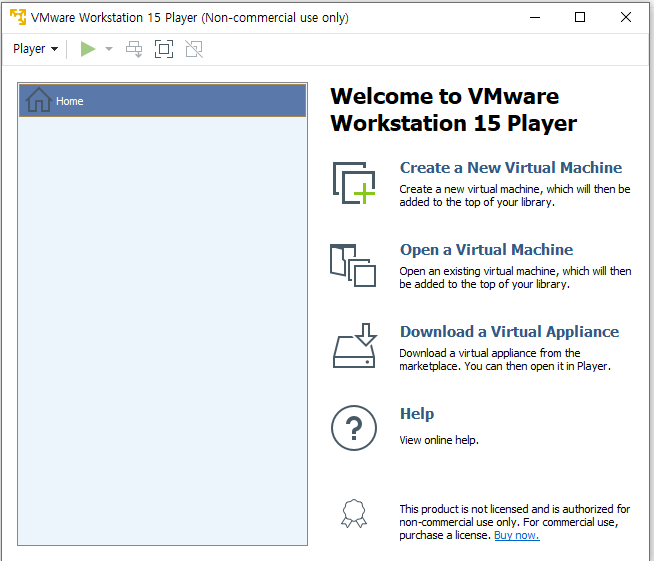Click the 'View online help.' text
654x561 pixels.
(439, 440)
